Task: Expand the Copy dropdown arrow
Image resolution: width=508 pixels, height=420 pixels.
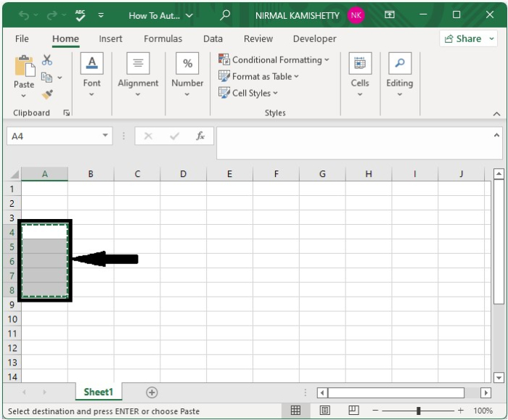Action: tap(60, 78)
